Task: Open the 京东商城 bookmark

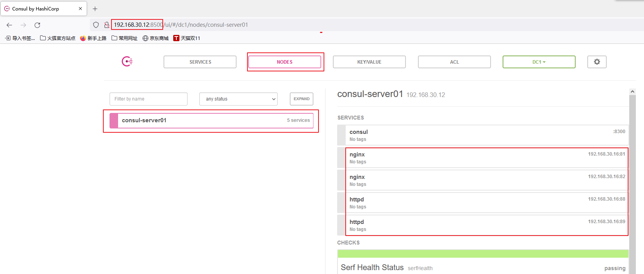Action: [155, 38]
